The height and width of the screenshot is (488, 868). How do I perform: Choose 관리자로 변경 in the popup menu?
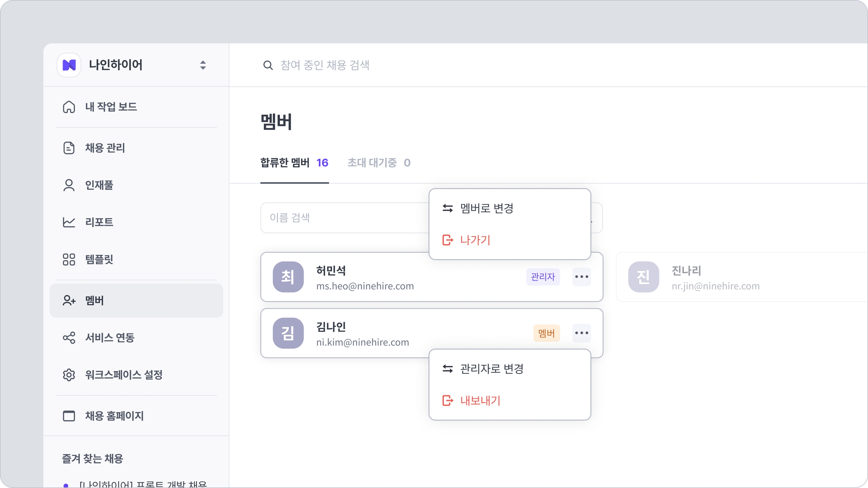point(491,369)
